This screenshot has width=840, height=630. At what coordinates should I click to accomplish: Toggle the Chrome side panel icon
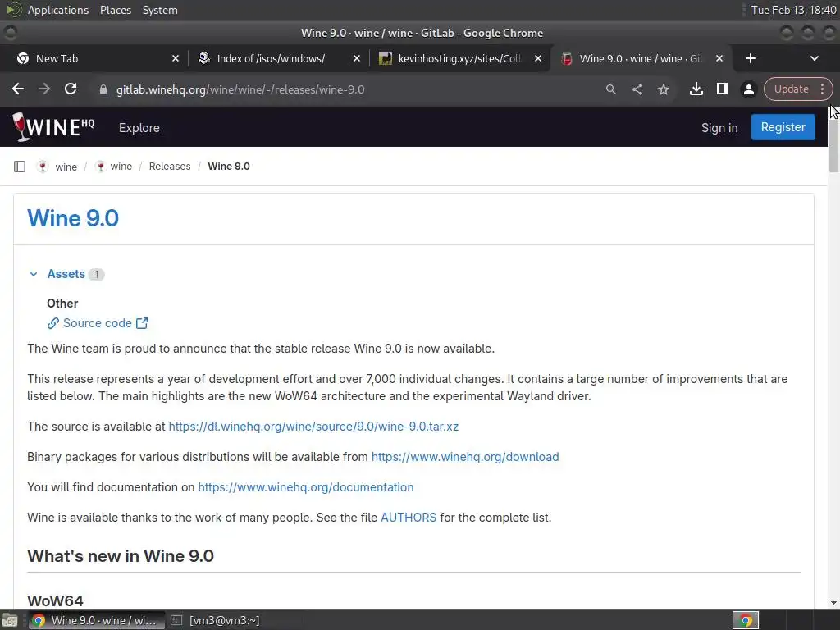[723, 89]
